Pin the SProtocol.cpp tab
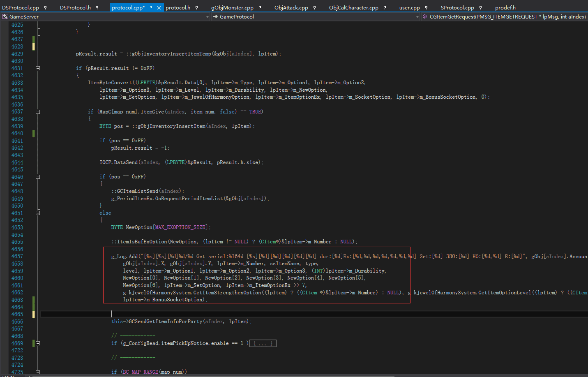The height and width of the screenshot is (377, 588). point(480,7)
